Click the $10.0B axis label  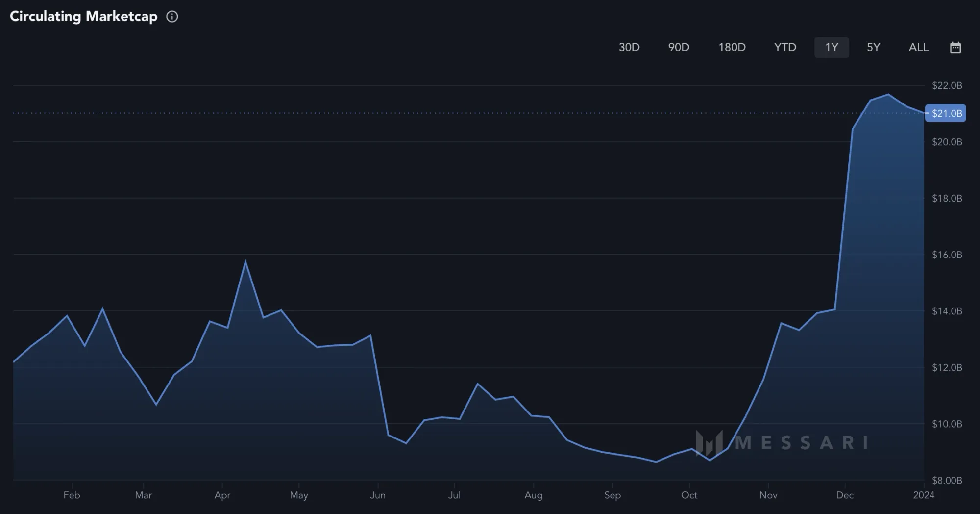[x=947, y=424]
